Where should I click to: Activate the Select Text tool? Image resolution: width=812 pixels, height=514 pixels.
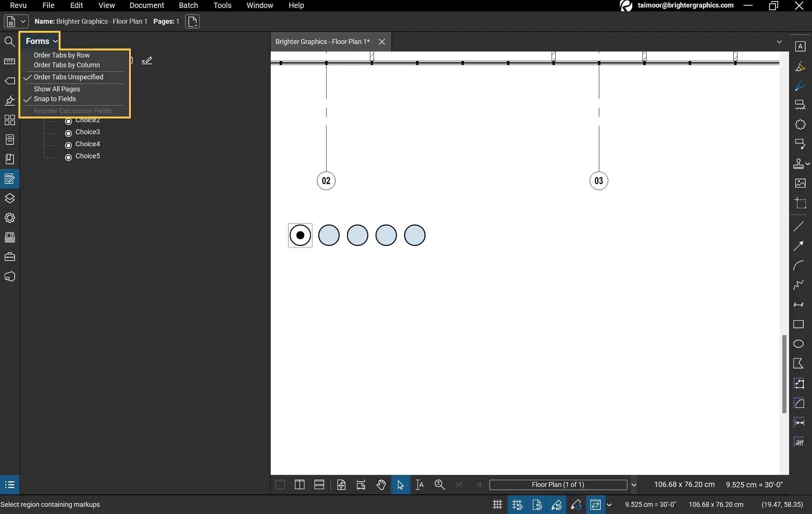pyautogui.click(x=420, y=485)
